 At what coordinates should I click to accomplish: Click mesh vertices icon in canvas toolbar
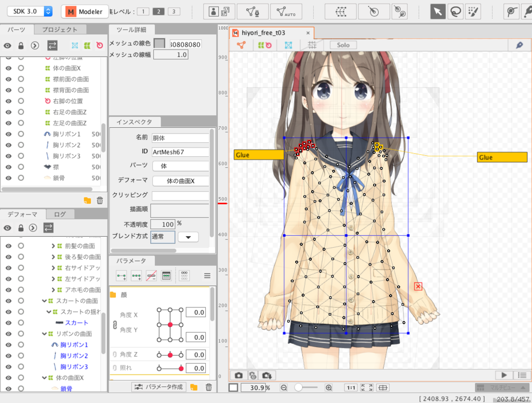click(x=241, y=45)
